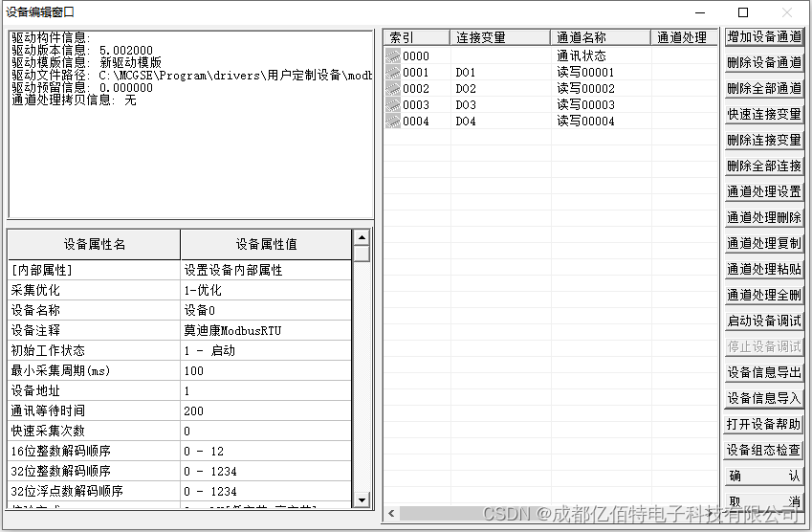Click 通道处理复制 button
812x532 pixels.
click(764, 243)
